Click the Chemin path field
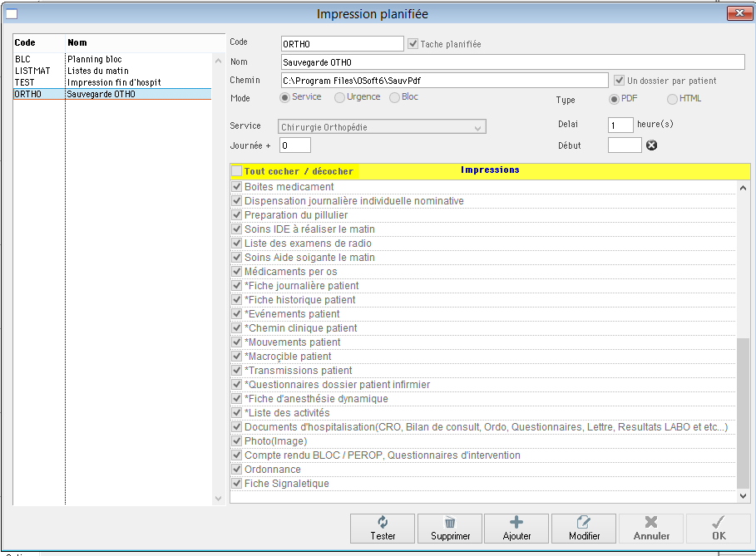The image size is (756, 556). [445, 81]
